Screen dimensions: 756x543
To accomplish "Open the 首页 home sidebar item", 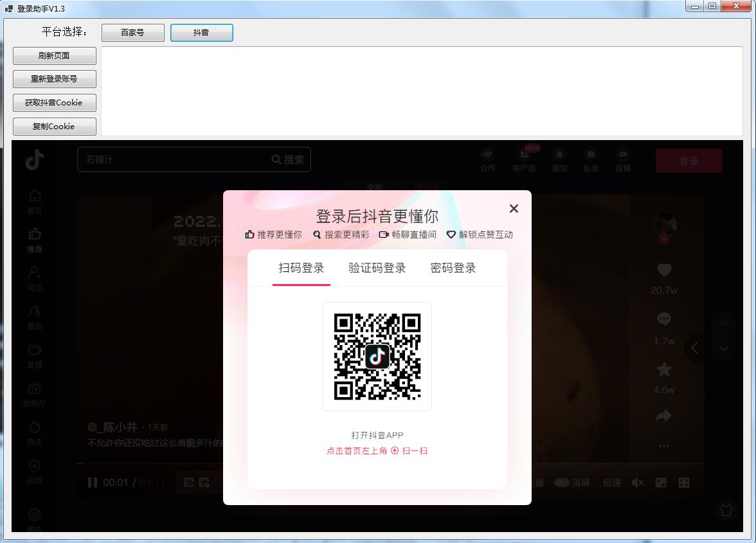I will [35, 202].
